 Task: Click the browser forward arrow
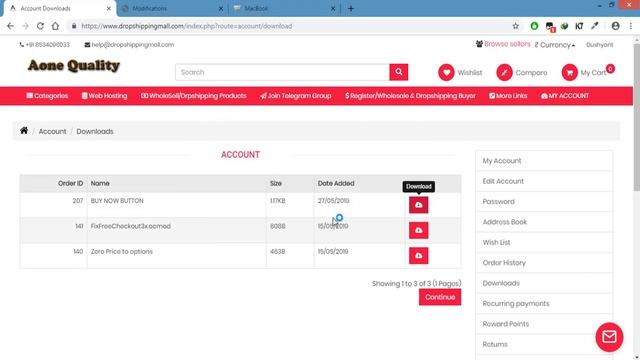click(25, 26)
